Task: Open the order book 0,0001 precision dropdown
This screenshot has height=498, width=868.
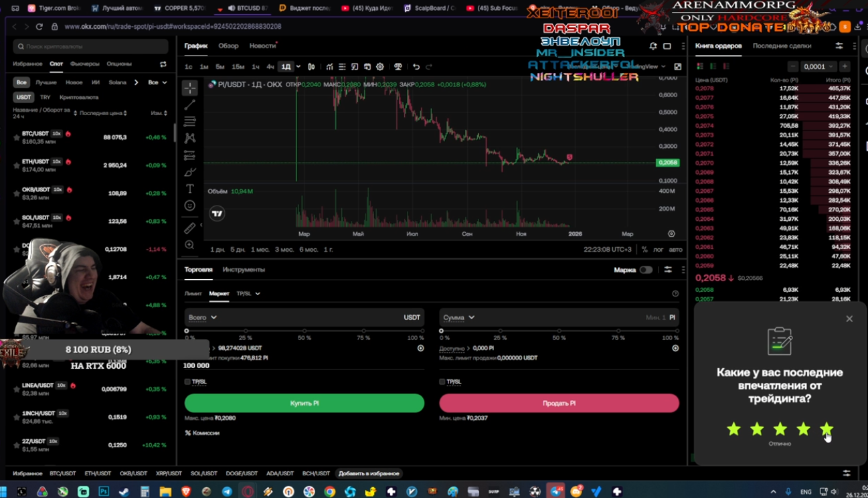Action: 820,66
